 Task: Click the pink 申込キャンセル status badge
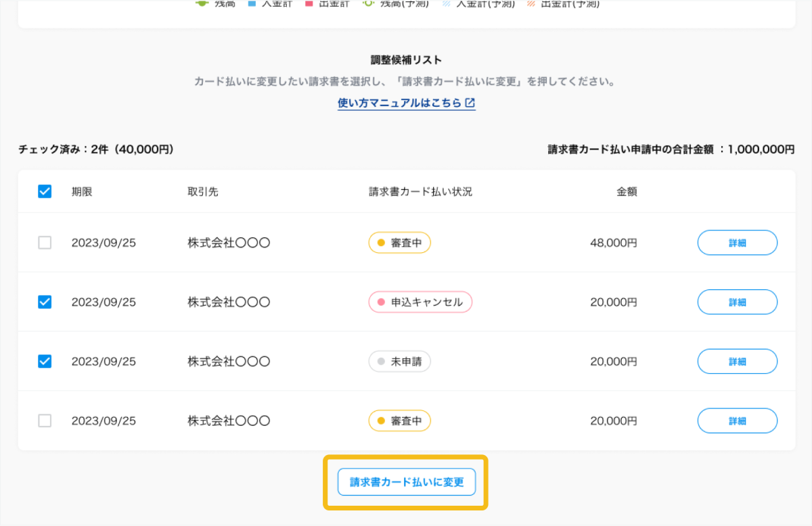420,302
